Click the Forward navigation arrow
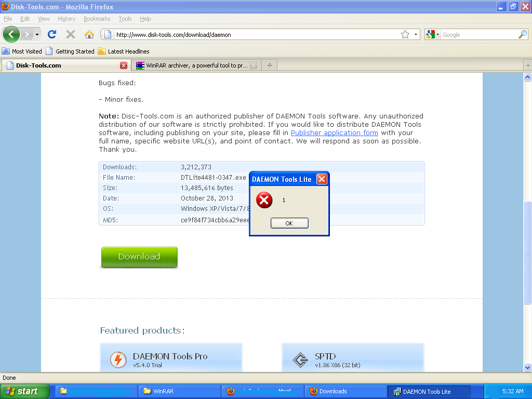The image size is (532, 399). click(27, 34)
